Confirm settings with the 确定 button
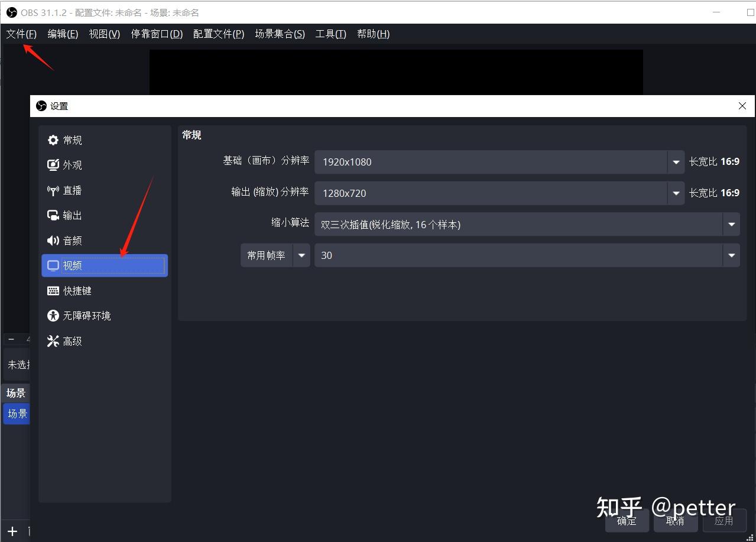Viewport: 756px width, 542px height. pos(626,521)
